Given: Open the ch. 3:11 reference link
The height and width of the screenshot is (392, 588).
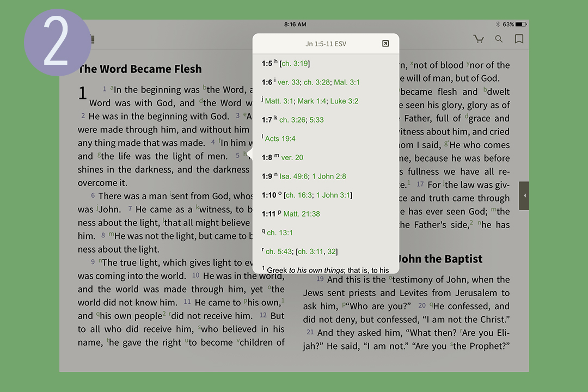Looking at the screenshot, I should [311, 252].
